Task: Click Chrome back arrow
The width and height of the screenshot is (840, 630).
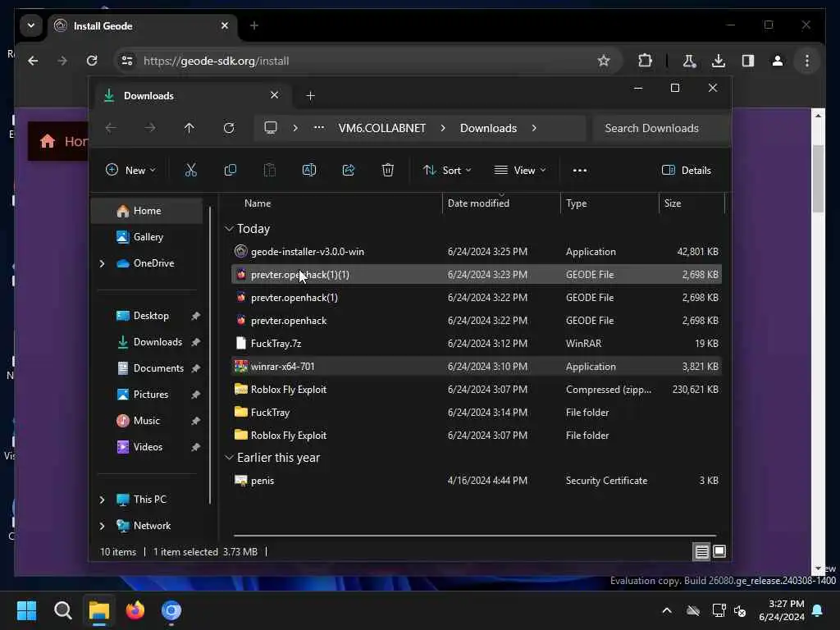Action: [33, 61]
